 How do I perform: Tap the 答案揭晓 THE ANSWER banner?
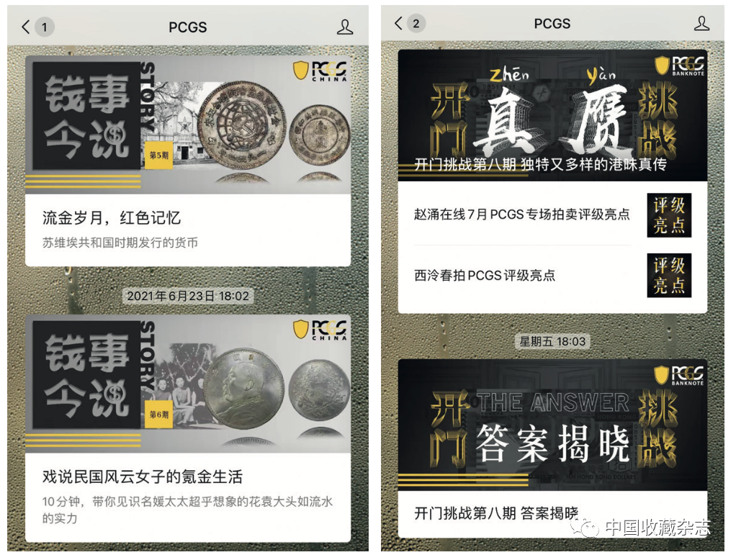click(x=552, y=425)
